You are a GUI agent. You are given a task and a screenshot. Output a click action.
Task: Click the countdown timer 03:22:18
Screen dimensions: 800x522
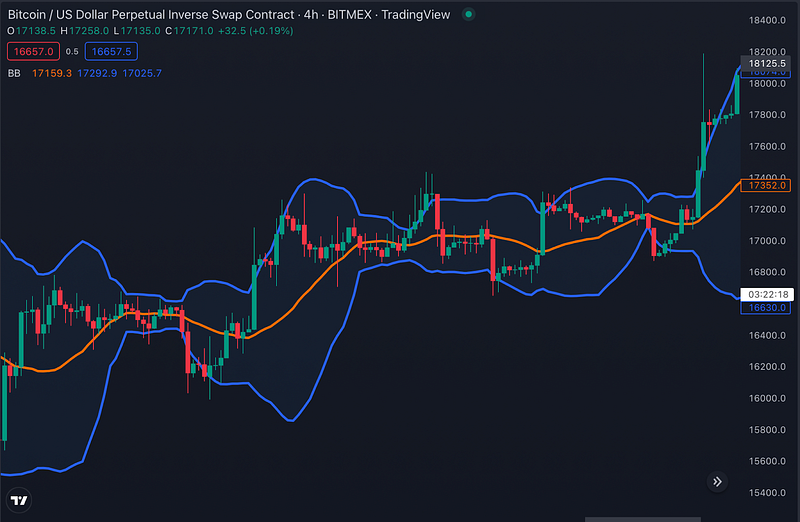767,294
